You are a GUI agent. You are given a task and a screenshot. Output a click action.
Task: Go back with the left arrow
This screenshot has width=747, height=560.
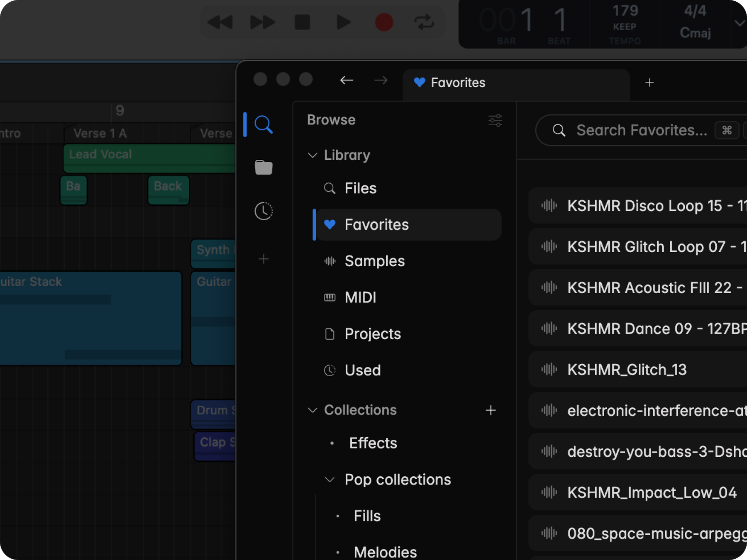coord(347,80)
